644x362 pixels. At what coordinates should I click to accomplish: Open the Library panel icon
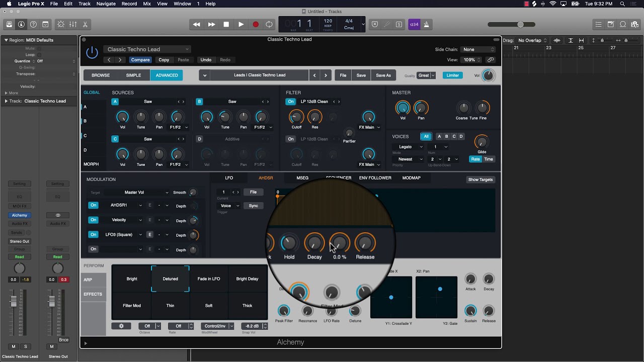coord(9,24)
